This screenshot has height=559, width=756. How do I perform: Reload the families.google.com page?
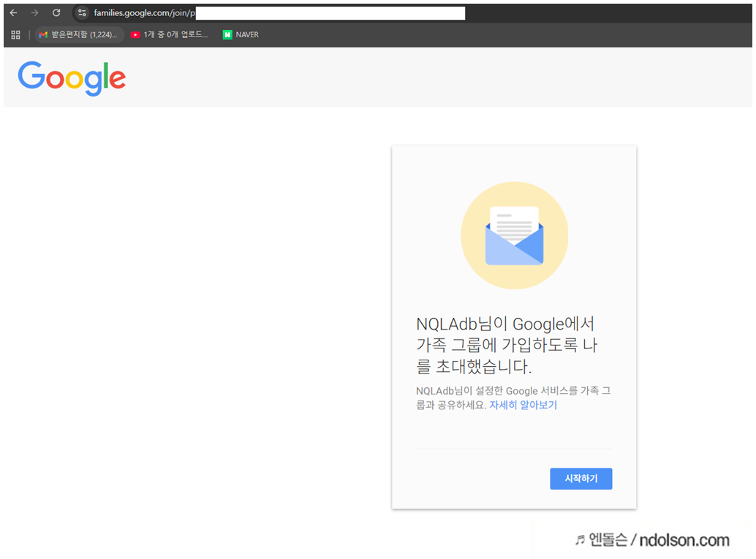click(x=56, y=13)
